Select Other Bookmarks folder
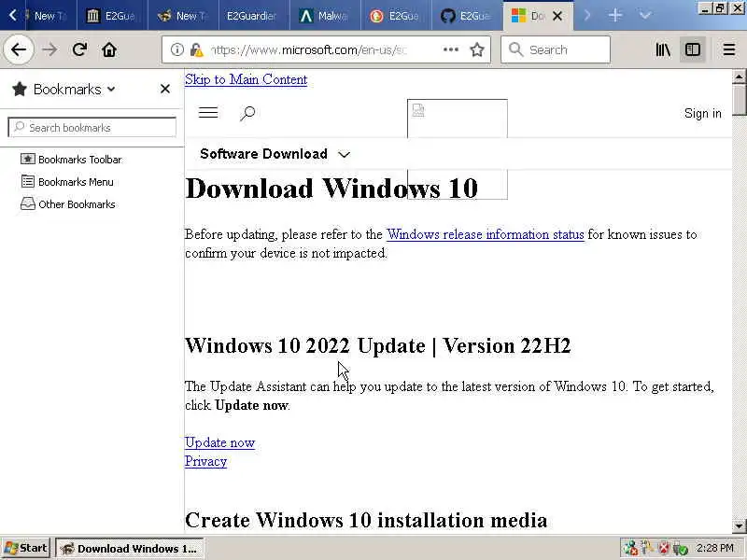 point(68,204)
